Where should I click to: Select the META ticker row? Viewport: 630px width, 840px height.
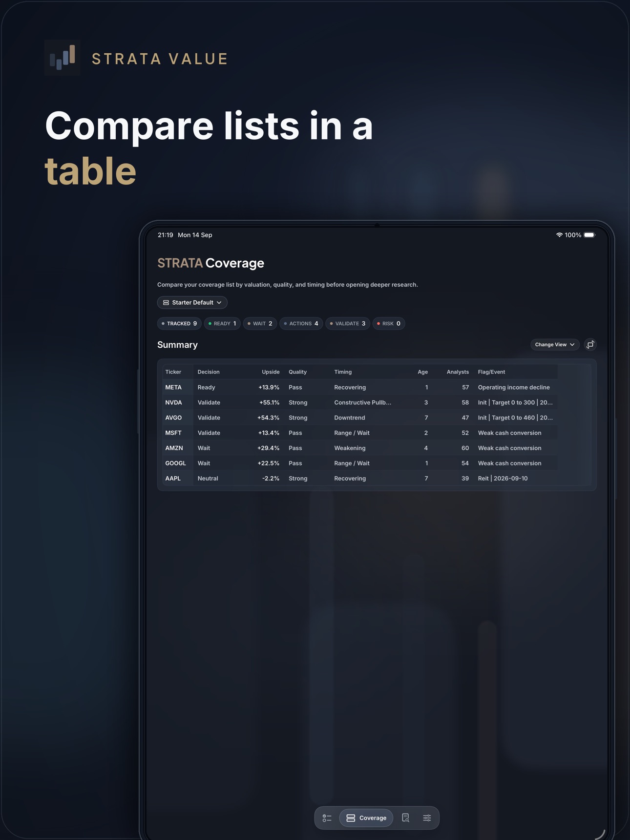point(360,387)
